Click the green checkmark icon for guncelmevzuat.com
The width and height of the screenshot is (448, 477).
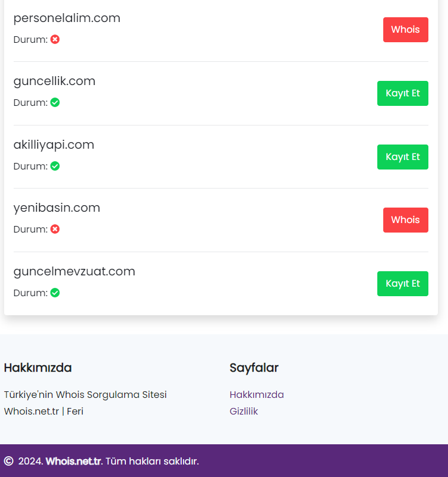point(55,293)
